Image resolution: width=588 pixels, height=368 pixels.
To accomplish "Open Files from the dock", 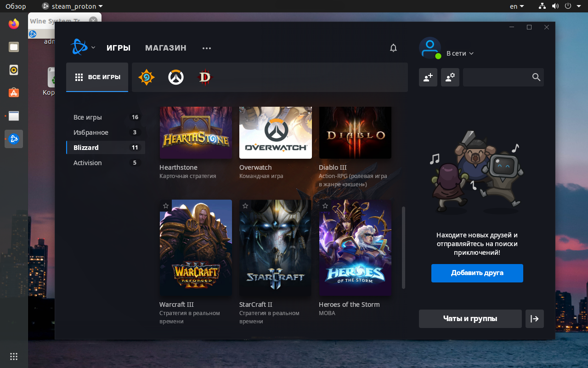I will [14, 47].
